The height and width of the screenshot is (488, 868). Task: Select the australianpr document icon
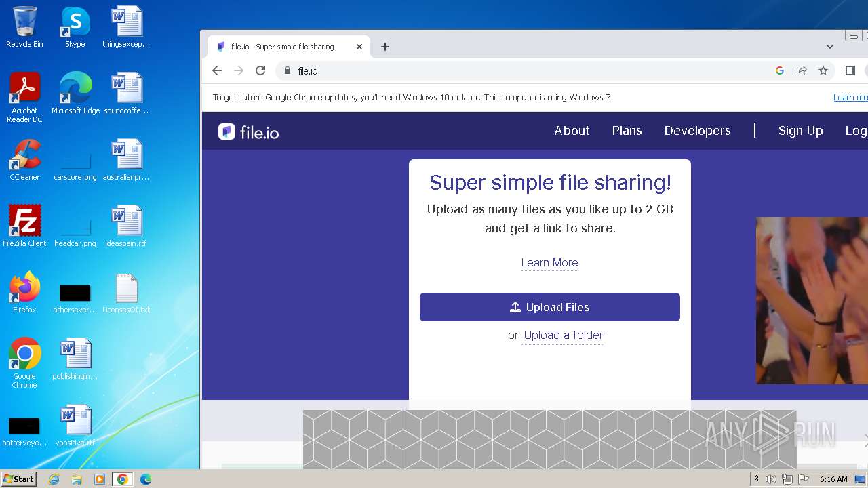pyautogui.click(x=126, y=160)
